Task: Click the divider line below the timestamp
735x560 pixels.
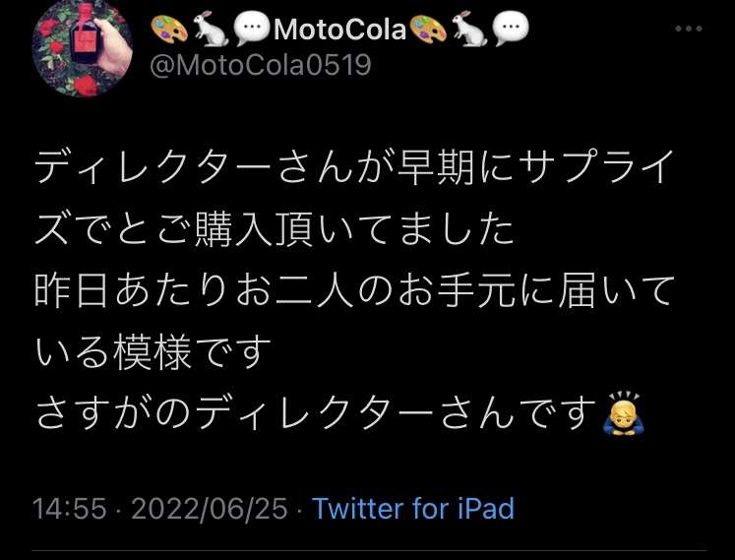Action: [369, 550]
